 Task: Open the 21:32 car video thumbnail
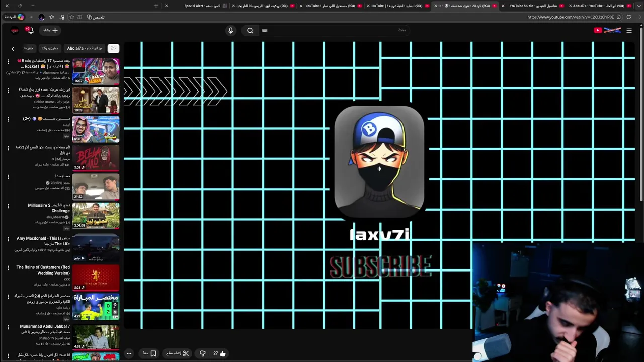(96, 187)
